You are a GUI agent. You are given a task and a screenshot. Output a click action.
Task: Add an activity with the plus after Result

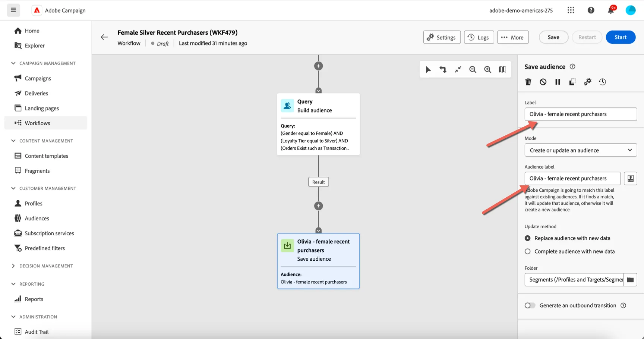tap(318, 206)
